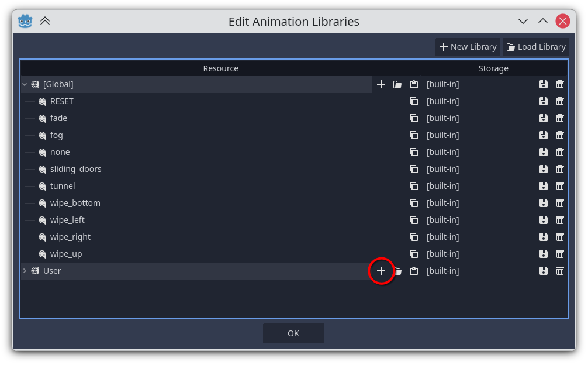
Task: Delete the wipe_left animation
Action: click(x=560, y=220)
